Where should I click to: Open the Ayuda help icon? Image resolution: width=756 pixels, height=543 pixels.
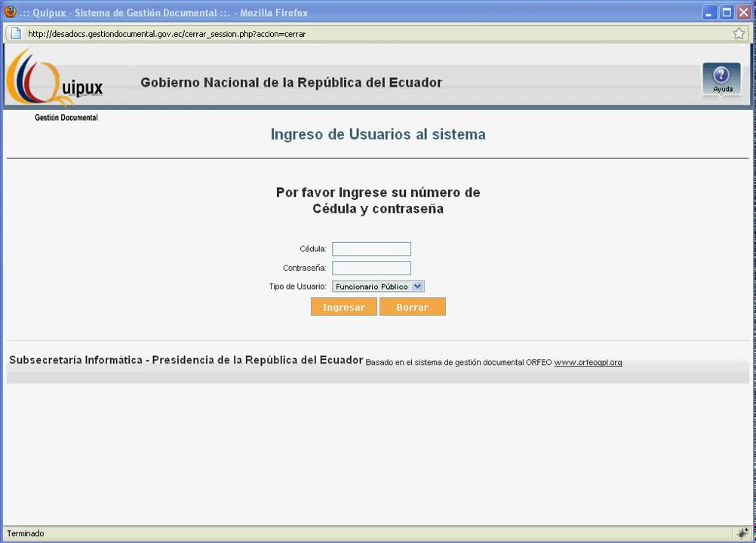point(721,78)
